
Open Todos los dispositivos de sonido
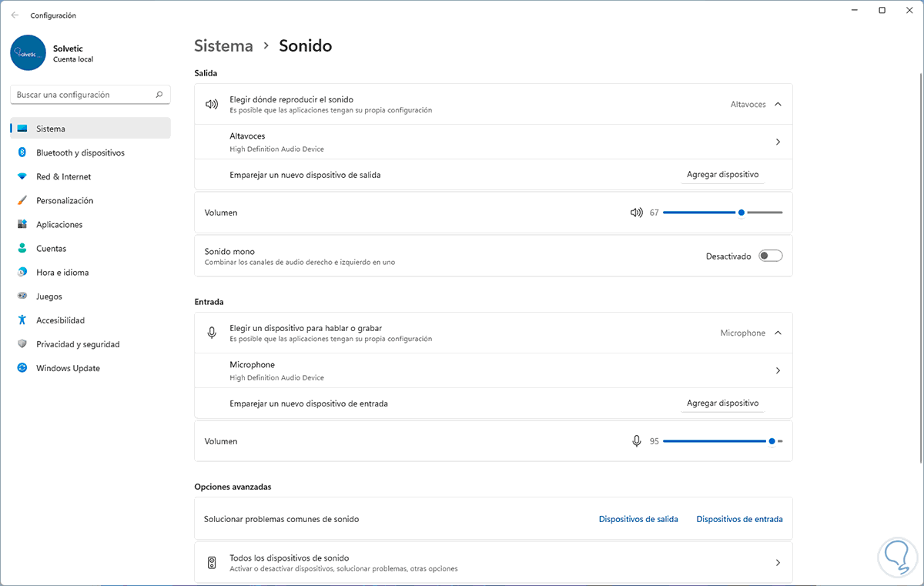(x=493, y=563)
